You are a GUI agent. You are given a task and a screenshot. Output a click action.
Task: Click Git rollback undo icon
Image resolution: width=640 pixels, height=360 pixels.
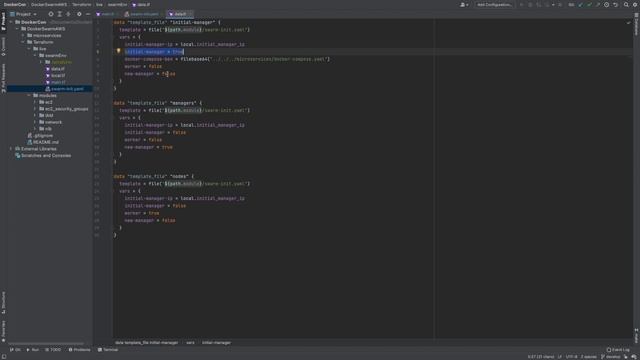pos(616,4)
